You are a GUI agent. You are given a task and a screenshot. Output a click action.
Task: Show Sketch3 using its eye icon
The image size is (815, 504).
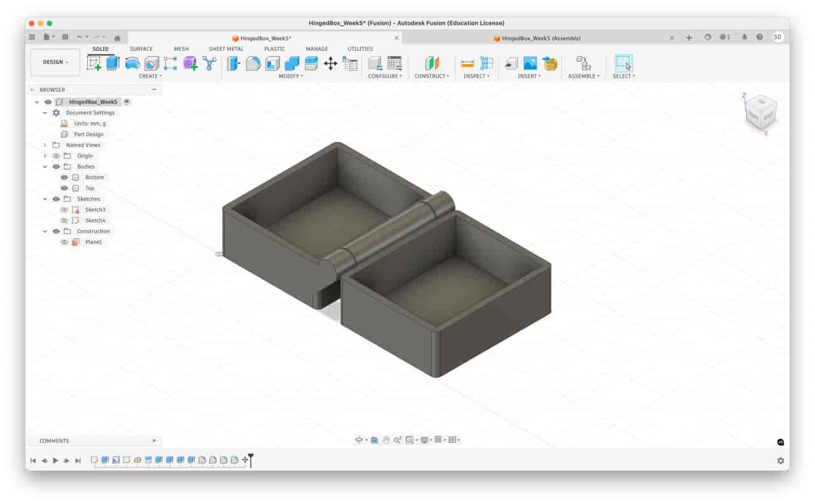(x=64, y=210)
